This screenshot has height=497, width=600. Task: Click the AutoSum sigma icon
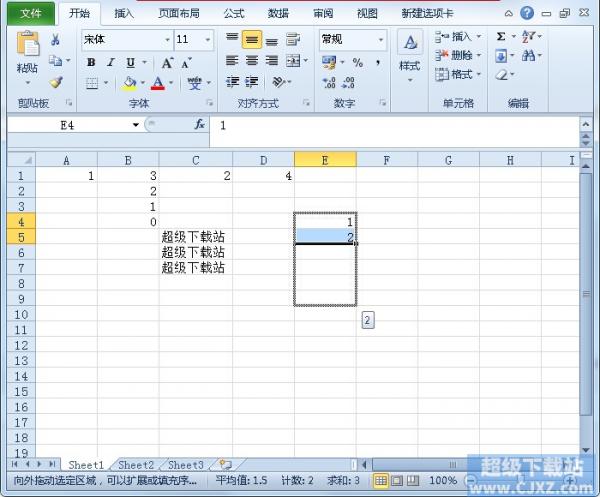[501, 36]
